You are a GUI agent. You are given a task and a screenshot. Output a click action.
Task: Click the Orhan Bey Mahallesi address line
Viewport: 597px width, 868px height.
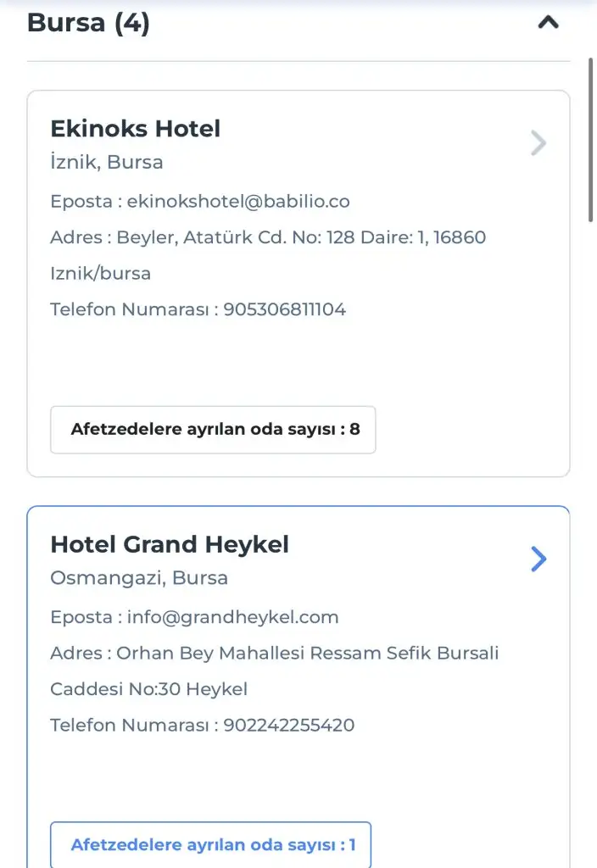[275, 654]
